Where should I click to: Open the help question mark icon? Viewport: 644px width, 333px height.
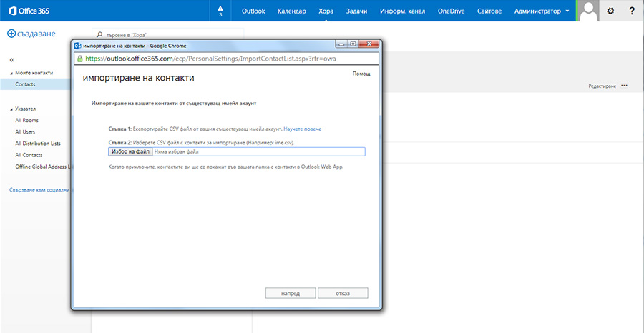(632, 11)
